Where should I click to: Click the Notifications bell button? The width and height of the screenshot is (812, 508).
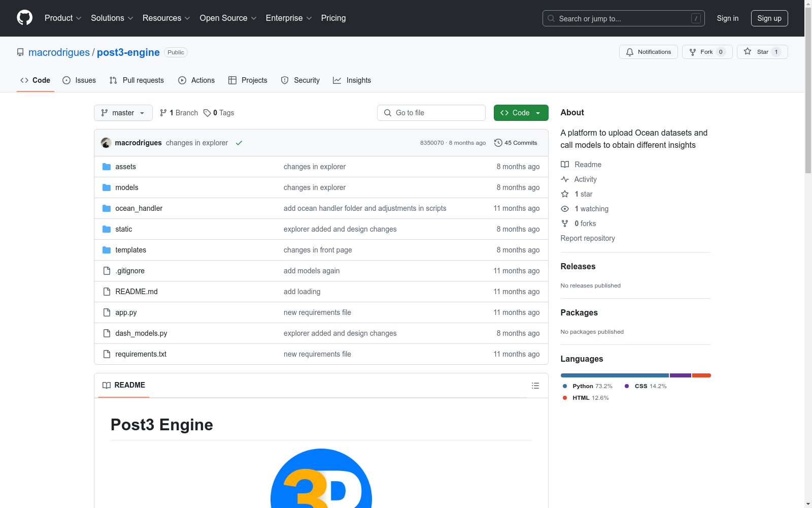(648, 52)
